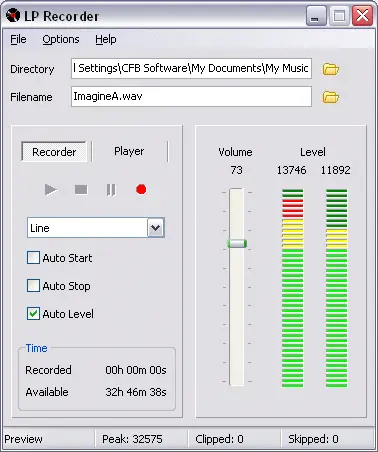Click right level value 11892
378x452 pixels.
point(335,170)
